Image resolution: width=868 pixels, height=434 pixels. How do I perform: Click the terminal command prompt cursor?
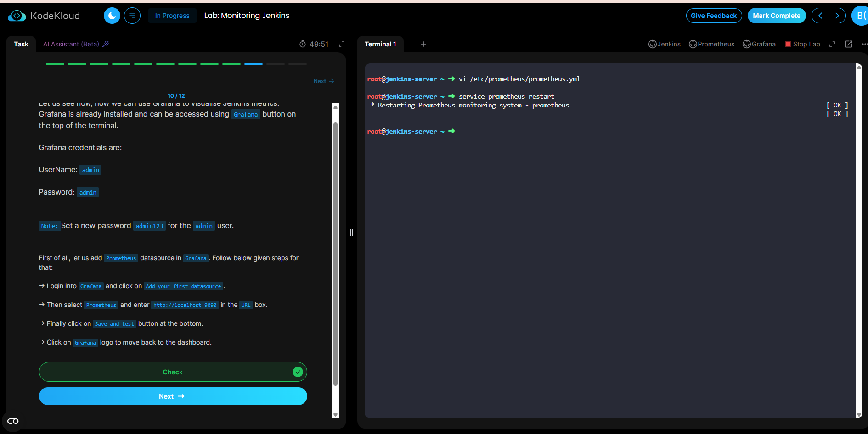(461, 131)
